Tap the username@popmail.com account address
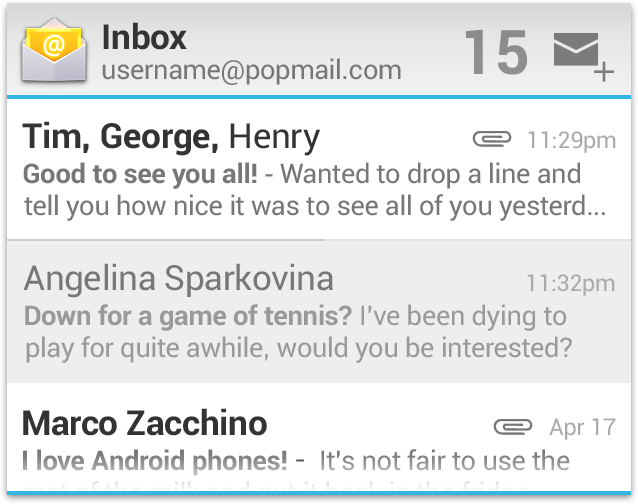The width and height of the screenshot is (638, 504). click(x=251, y=70)
